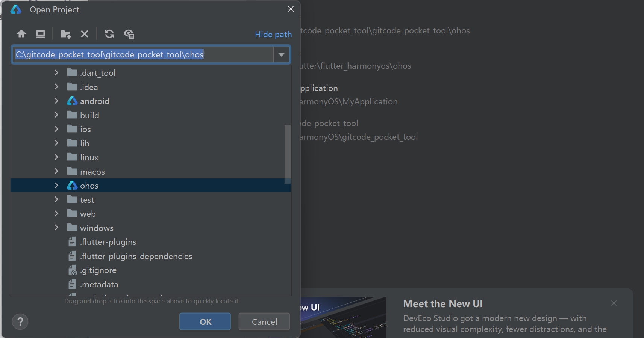Select the windows tree row

151,228
